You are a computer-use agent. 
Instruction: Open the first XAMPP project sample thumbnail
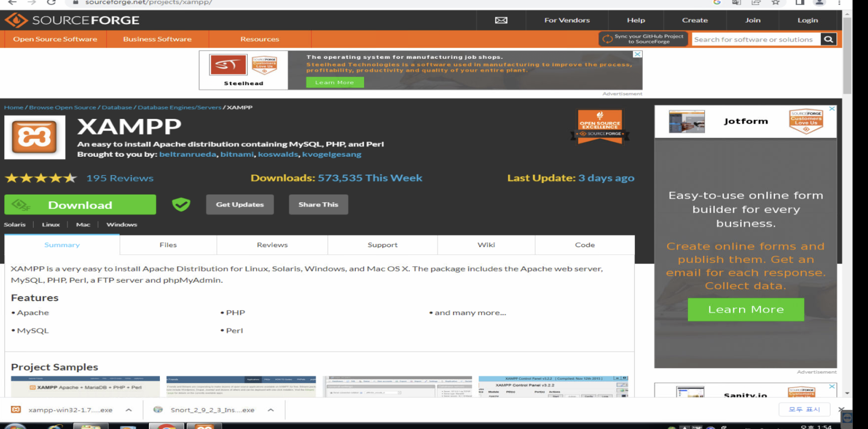[85, 386]
